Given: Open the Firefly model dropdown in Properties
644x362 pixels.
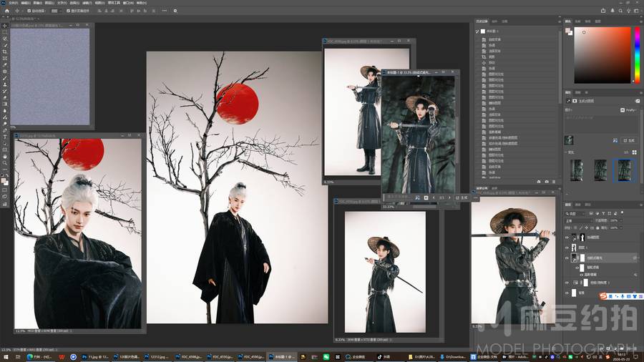Looking at the screenshot, I should click(628, 110).
